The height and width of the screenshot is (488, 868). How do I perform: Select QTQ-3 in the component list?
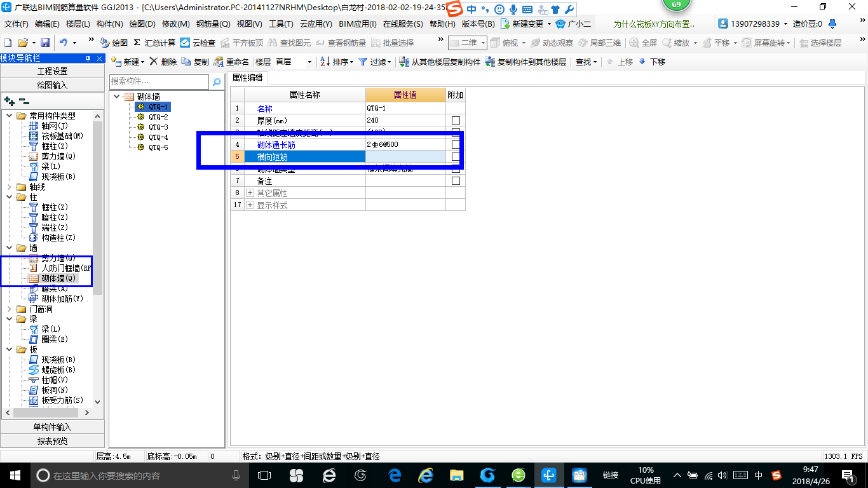158,127
